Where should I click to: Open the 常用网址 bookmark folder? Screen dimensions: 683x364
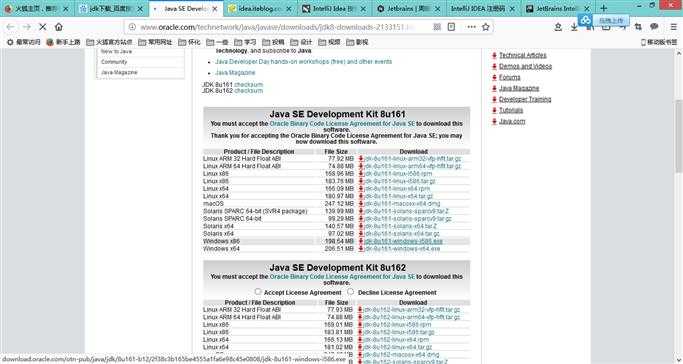coord(155,42)
